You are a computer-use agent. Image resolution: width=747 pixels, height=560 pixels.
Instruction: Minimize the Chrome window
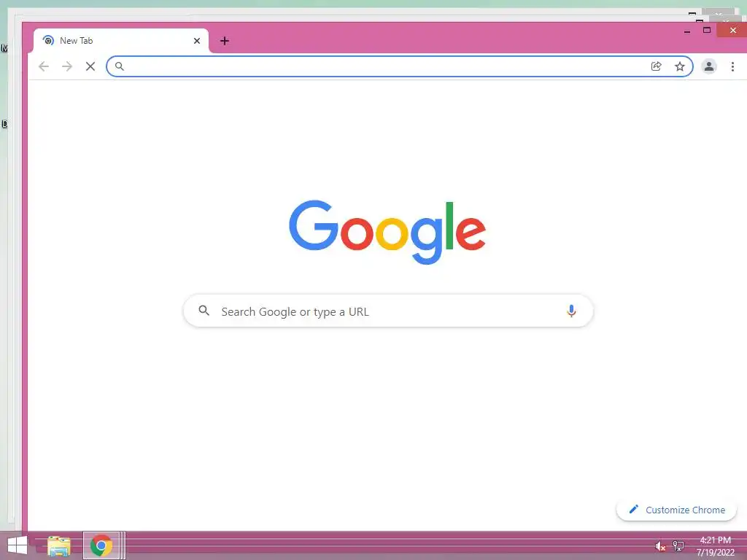tap(687, 31)
